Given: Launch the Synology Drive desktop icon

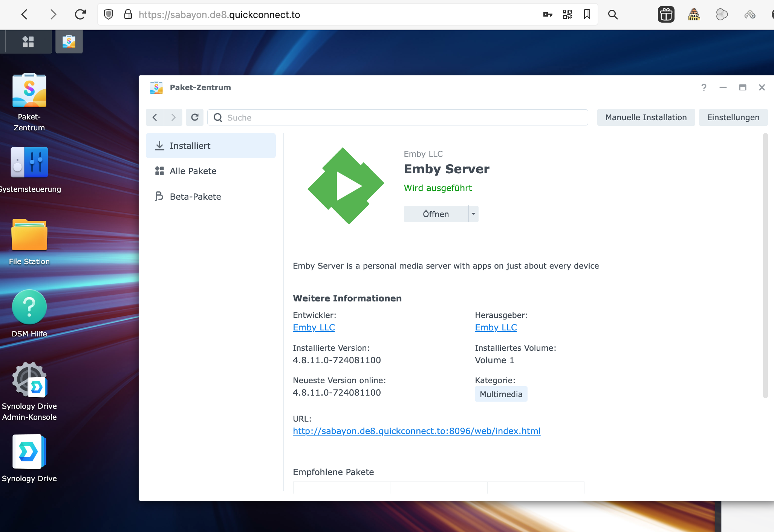Looking at the screenshot, I should pos(29,451).
